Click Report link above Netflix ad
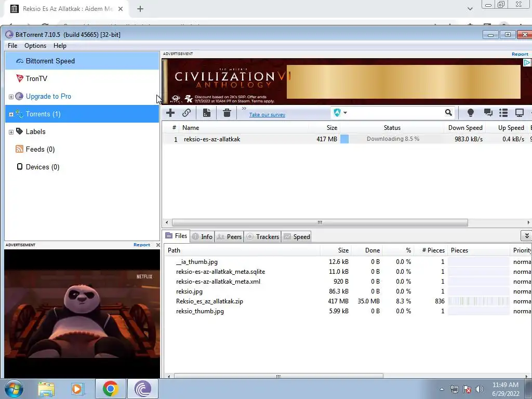The height and width of the screenshot is (399, 532). pyautogui.click(x=142, y=245)
